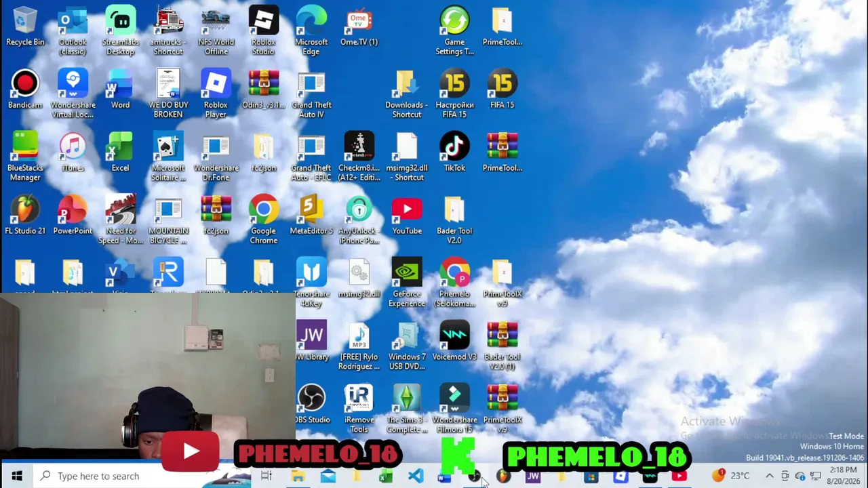
Task: Select the Odin3 archive icon
Action: [x=264, y=90]
